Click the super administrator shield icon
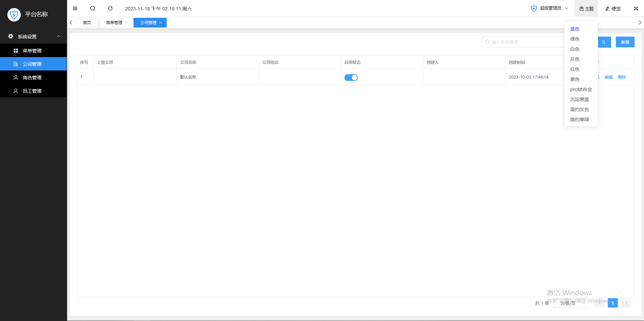The width and height of the screenshot is (644, 321). click(x=534, y=8)
